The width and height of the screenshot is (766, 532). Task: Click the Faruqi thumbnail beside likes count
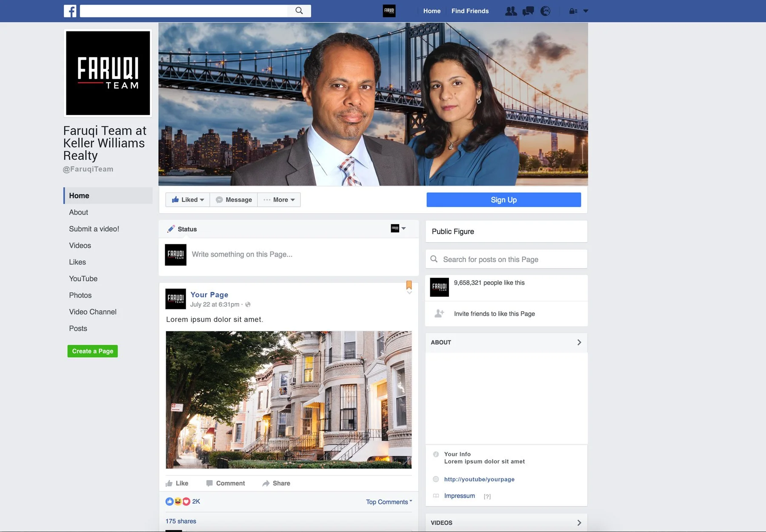[x=440, y=287]
